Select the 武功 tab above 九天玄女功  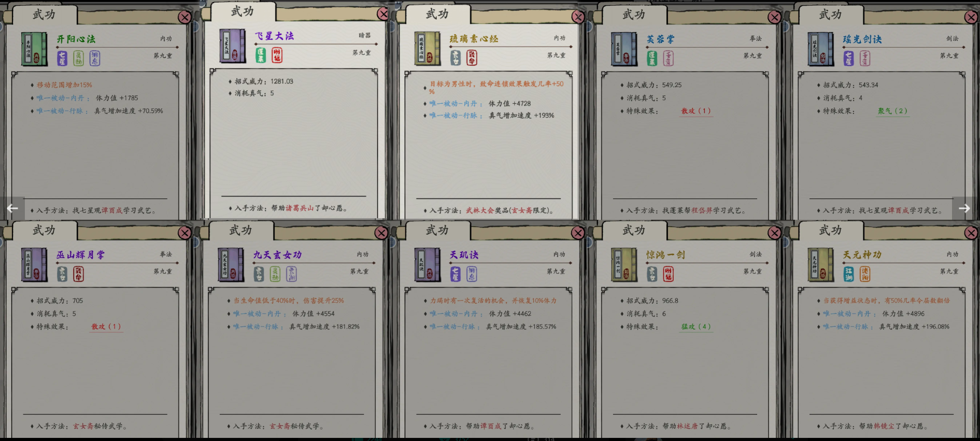(x=240, y=230)
